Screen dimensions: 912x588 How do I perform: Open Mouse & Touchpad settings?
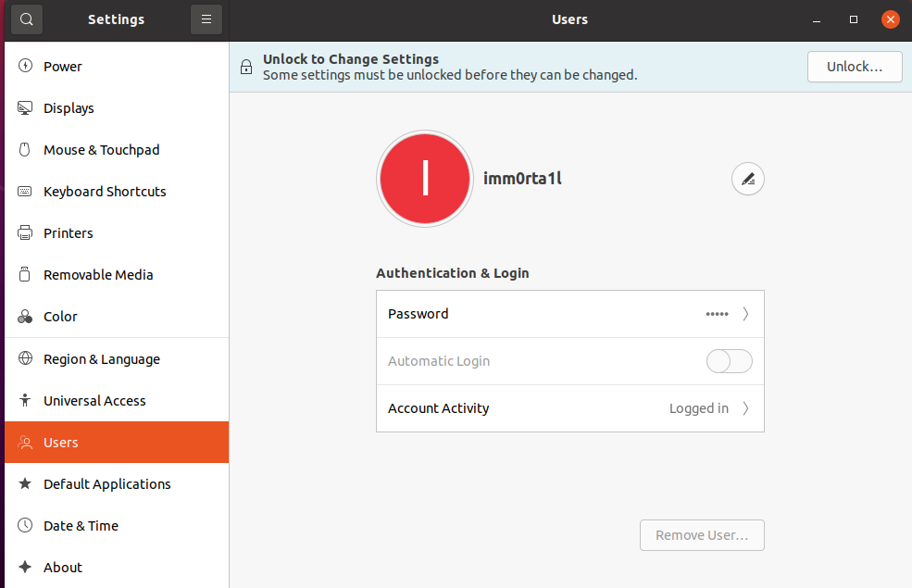pyautogui.click(x=101, y=150)
